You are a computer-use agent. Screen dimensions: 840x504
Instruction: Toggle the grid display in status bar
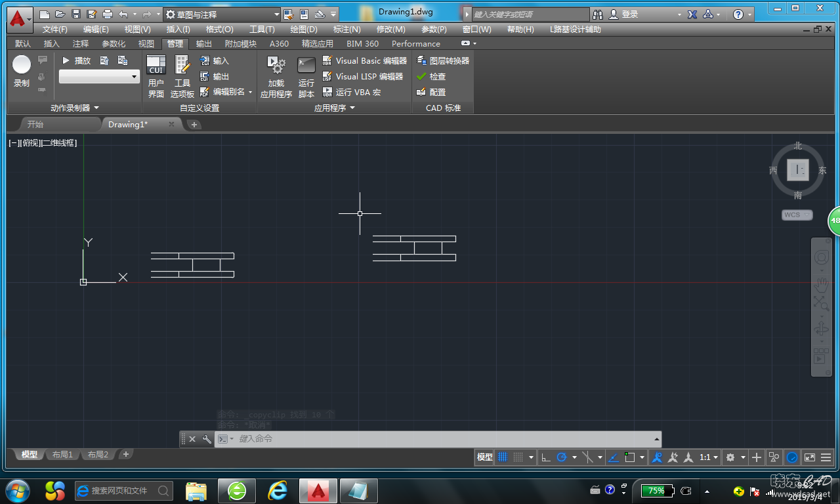tap(503, 457)
